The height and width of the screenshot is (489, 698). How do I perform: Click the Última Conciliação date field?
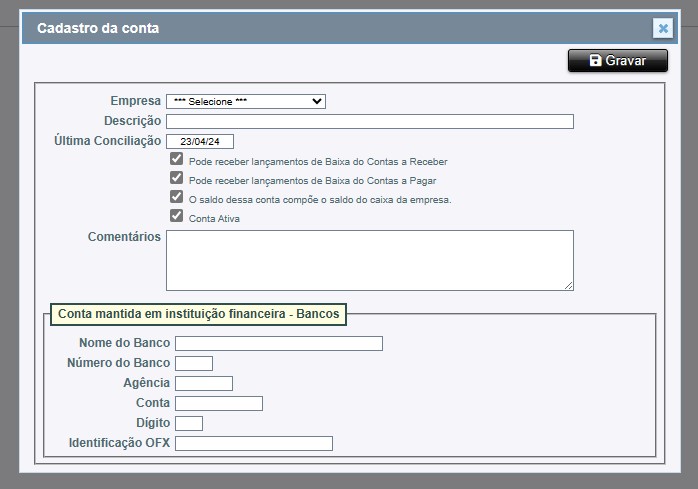click(x=200, y=141)
